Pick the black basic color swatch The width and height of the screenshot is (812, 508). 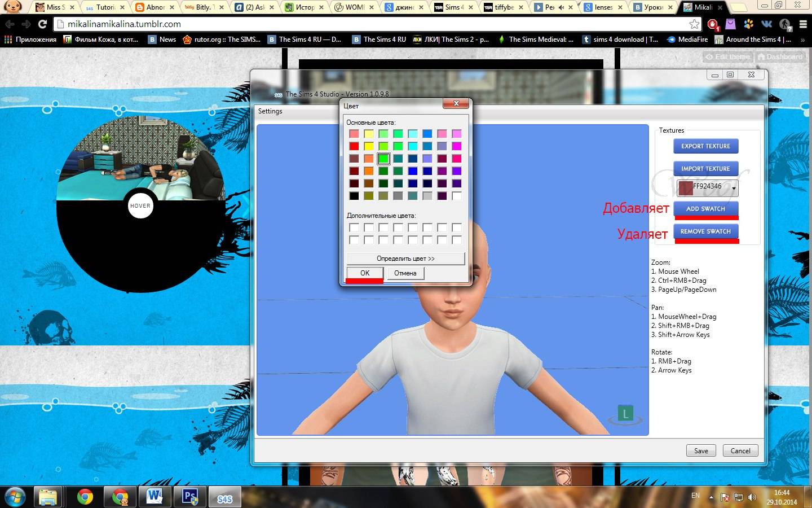pyautogui.click(x=354, y=196)
